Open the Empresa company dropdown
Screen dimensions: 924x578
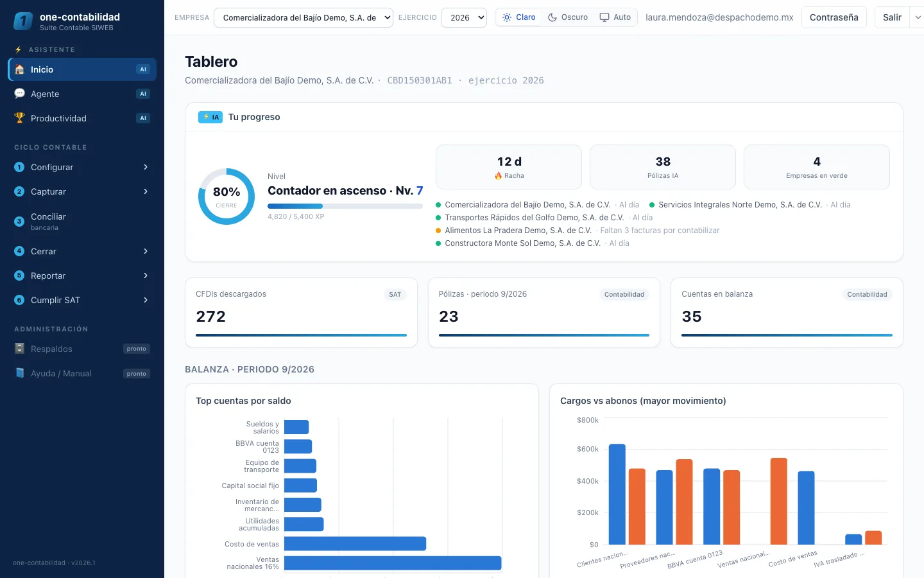tap(304, 17)
